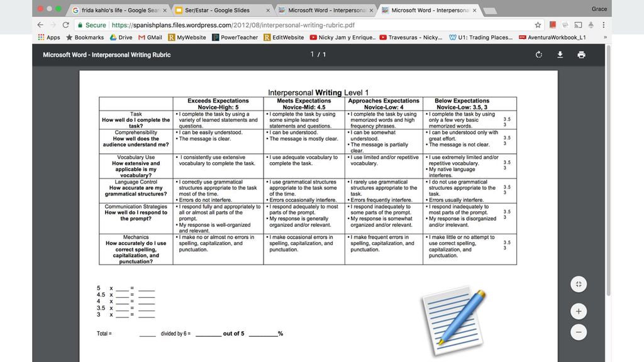Click 'Approaches Expectations Novice-Low: 4' header
Image resolution: width=644 pixels, height=362 pixels.
384,104
